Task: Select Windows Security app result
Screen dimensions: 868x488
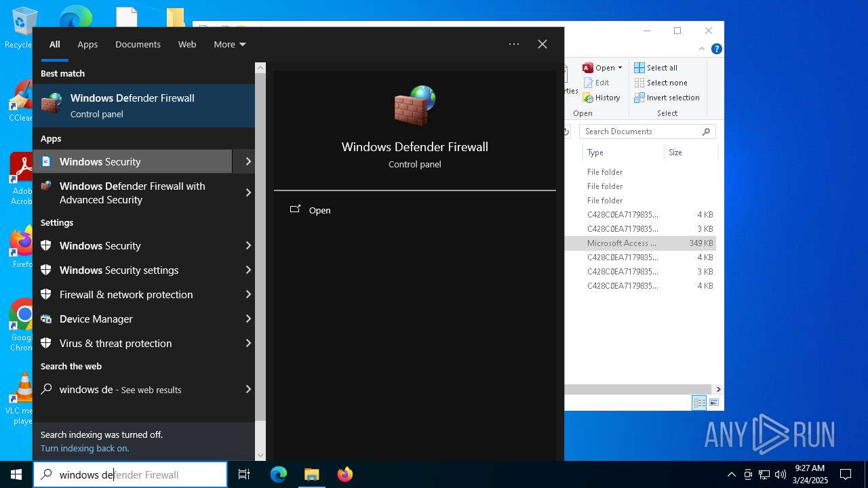Action: pos(132,161)
